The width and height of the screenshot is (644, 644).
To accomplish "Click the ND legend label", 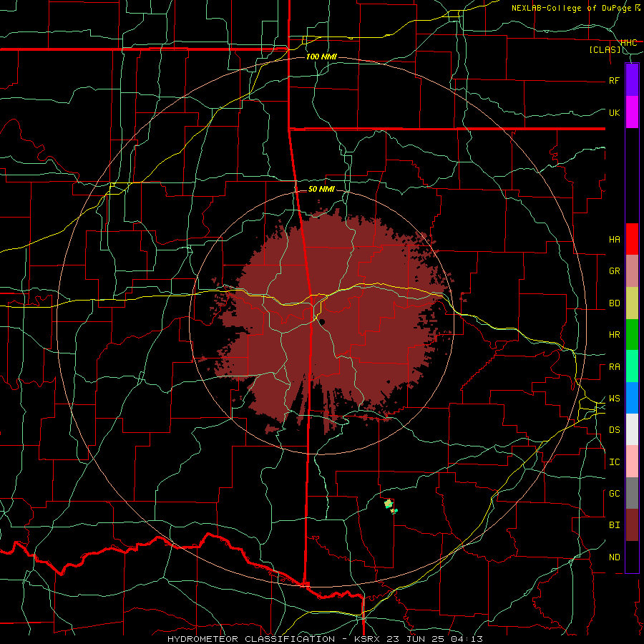I will (x=615, y=557).
